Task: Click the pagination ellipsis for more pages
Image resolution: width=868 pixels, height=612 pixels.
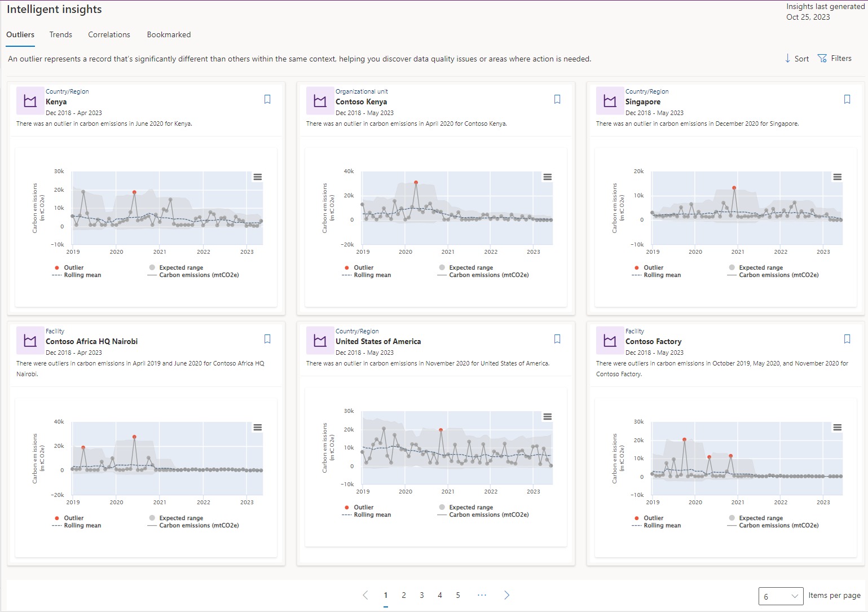Action: 482,595
